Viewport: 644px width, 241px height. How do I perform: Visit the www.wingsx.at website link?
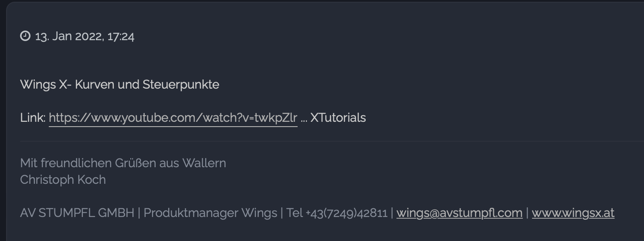(x=573, y=213)
